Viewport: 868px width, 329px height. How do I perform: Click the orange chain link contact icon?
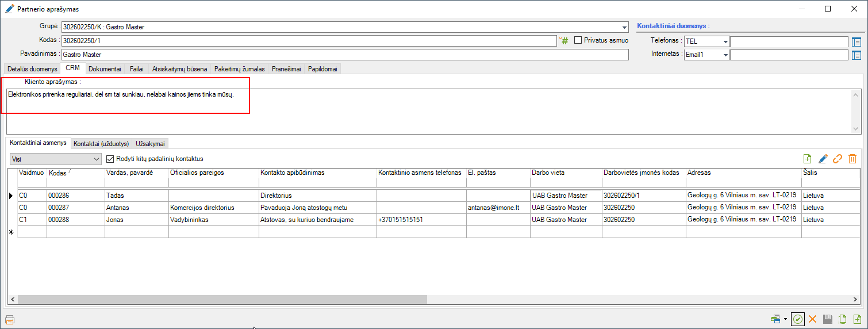(838, 159)
